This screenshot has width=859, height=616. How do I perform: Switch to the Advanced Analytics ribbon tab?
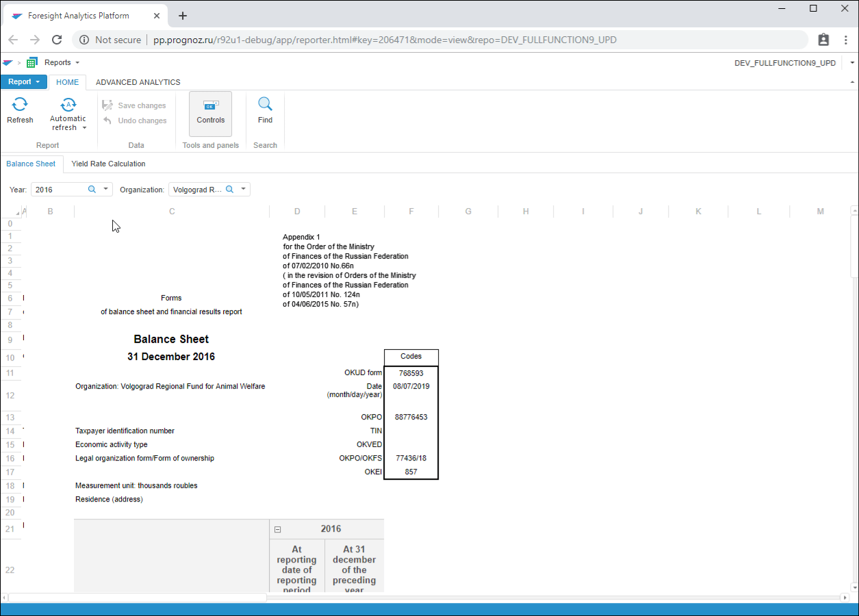138,82
